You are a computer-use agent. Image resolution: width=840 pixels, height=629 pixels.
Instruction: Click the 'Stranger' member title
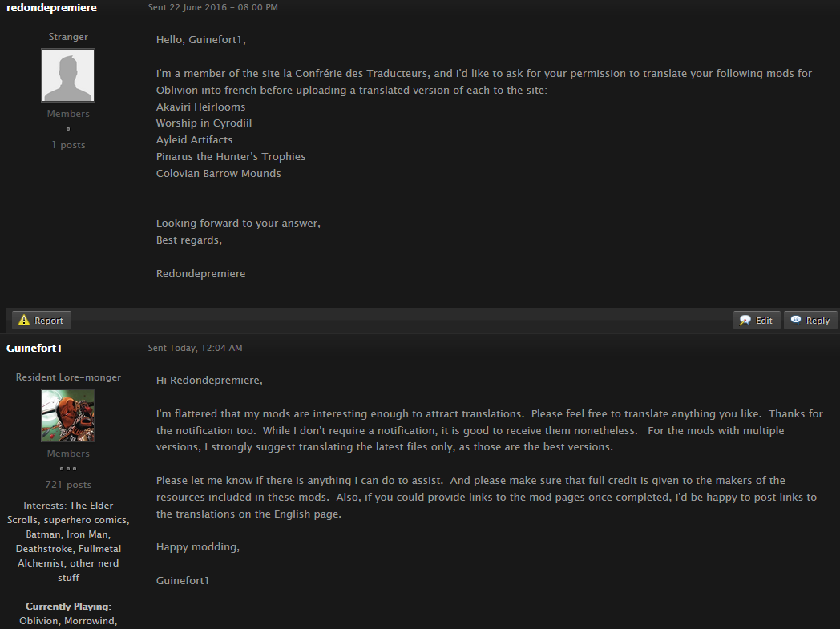click(68, 37)
